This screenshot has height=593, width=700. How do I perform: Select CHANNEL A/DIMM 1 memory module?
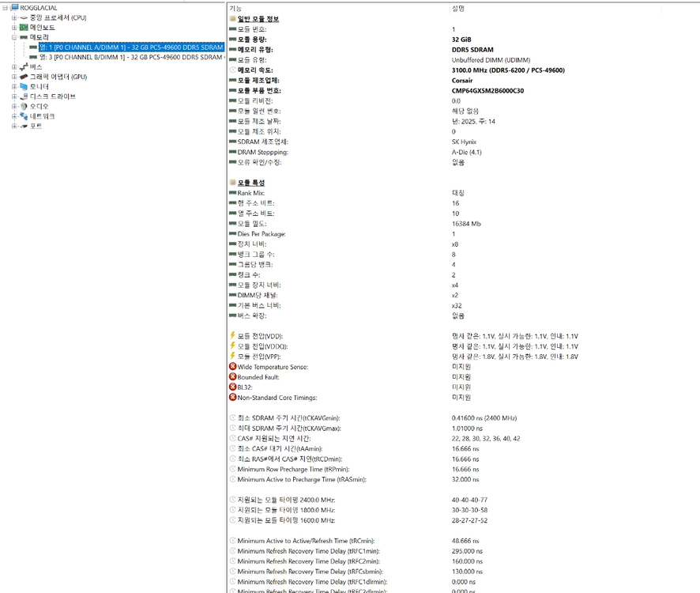(131, 47)
